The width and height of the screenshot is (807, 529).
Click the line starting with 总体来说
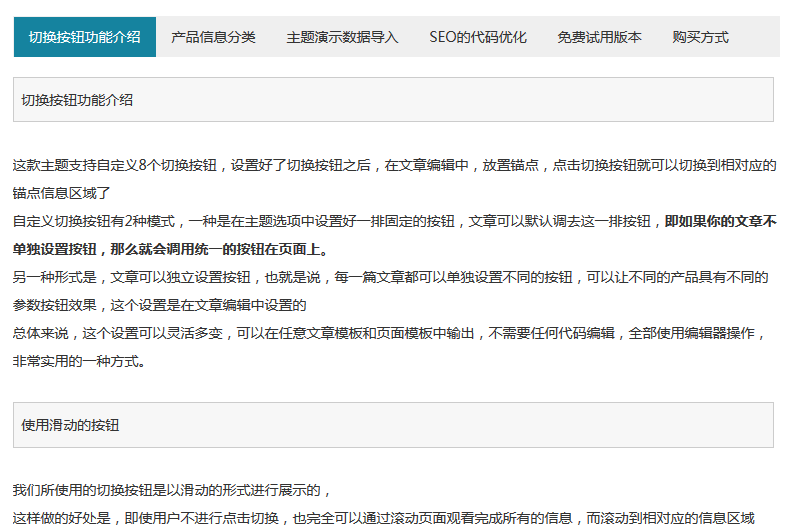[388, 333]
